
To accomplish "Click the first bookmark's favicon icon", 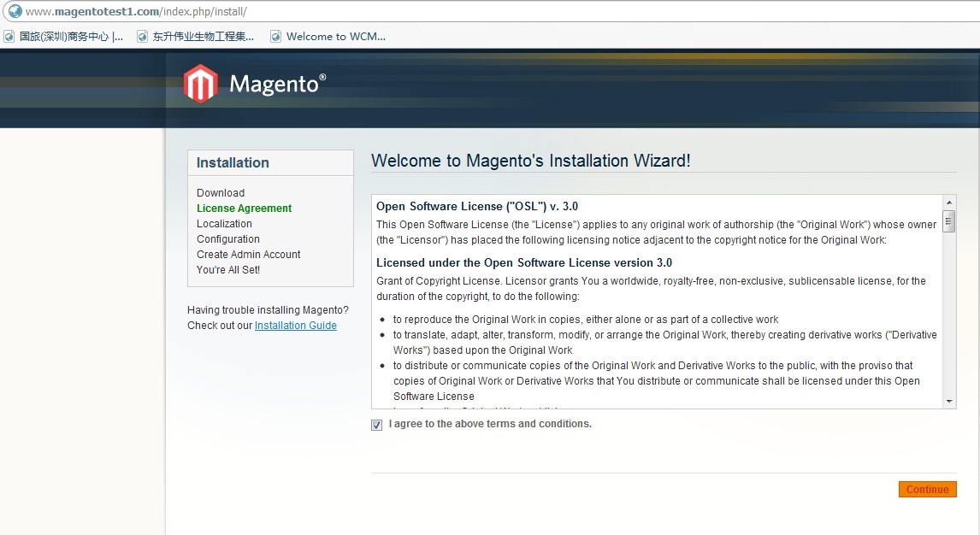I will [x=9, y=37].
